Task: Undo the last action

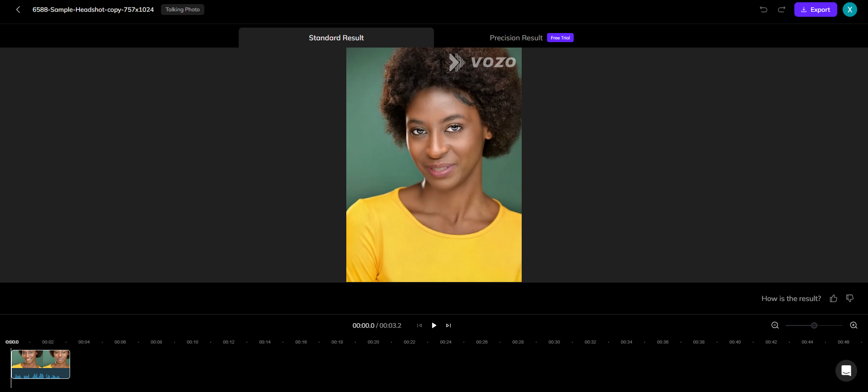Action: pyautogui.click(x=764, y=10)
